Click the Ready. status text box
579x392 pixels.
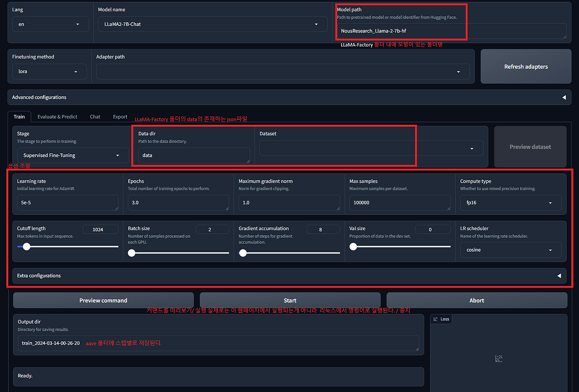pos(218,376)
